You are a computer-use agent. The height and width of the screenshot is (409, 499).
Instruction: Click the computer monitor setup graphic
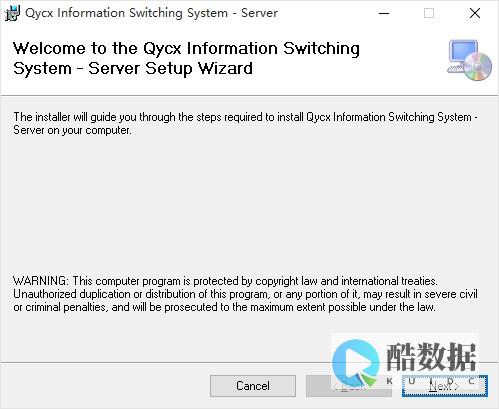pos(463,55)
